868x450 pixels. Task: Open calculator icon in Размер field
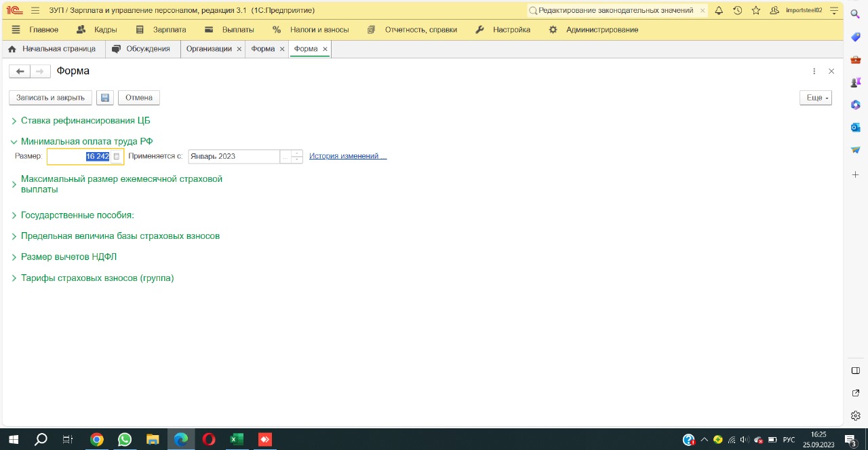pyautogui.click(x=117, y=157)
